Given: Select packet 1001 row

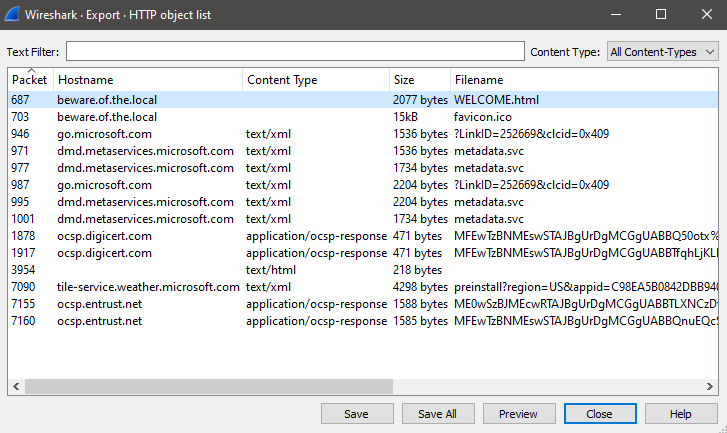Looking at the screenshot, I should click(363, 219).
